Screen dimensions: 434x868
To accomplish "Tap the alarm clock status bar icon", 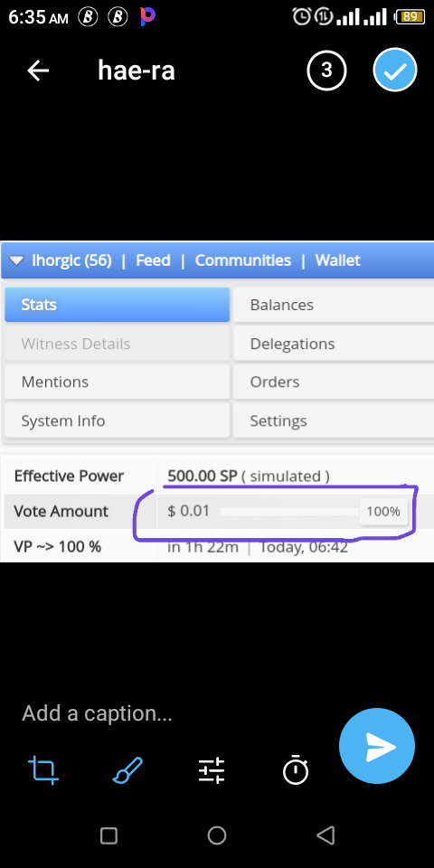I will pos(301,16).
